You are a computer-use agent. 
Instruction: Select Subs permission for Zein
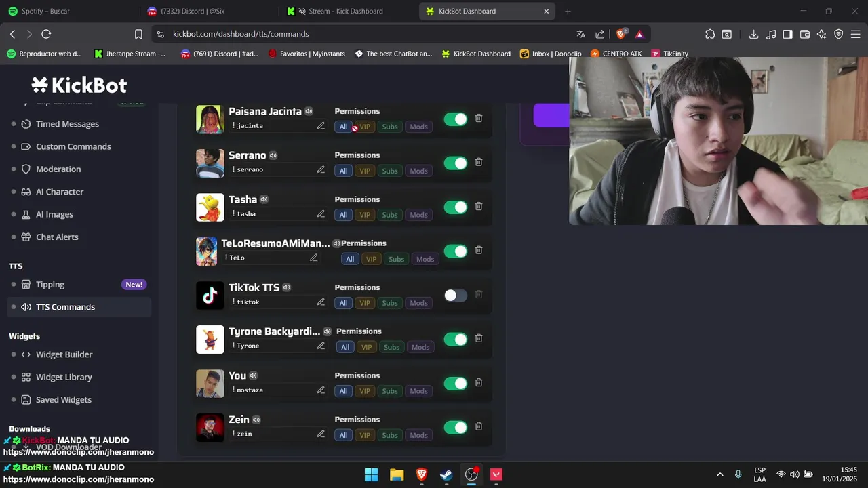pyautogui.click(x=390, y=435)
